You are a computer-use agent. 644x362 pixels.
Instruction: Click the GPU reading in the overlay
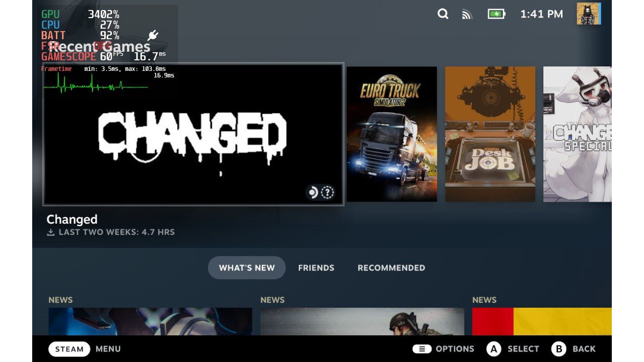pyautogui.click(x=80, y=14)
